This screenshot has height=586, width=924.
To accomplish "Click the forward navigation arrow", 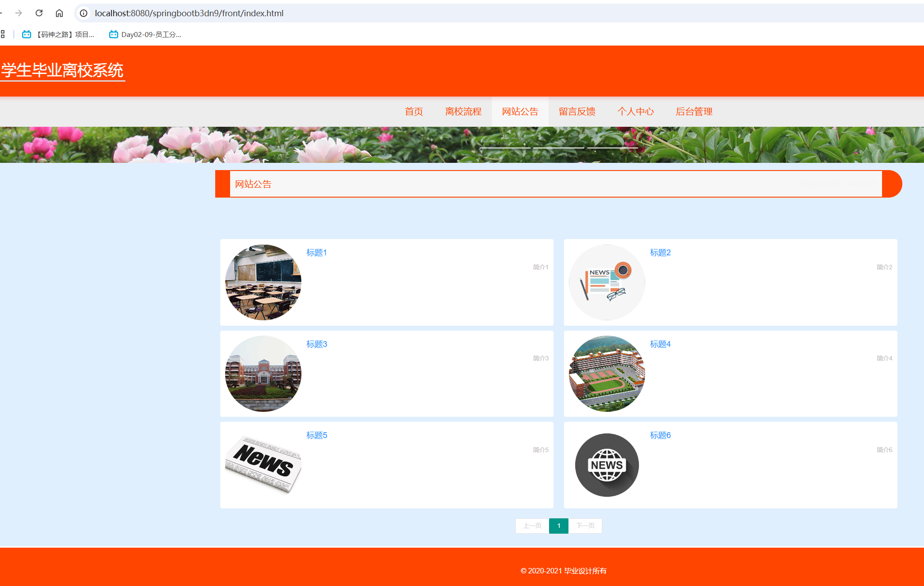I will tap(18, 13).
